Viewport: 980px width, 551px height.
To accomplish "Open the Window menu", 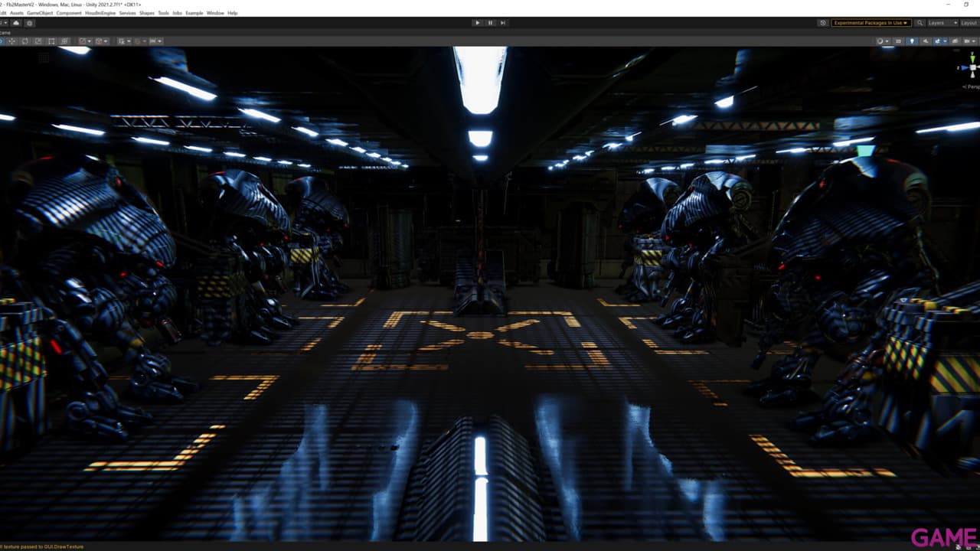I will 215,13.
